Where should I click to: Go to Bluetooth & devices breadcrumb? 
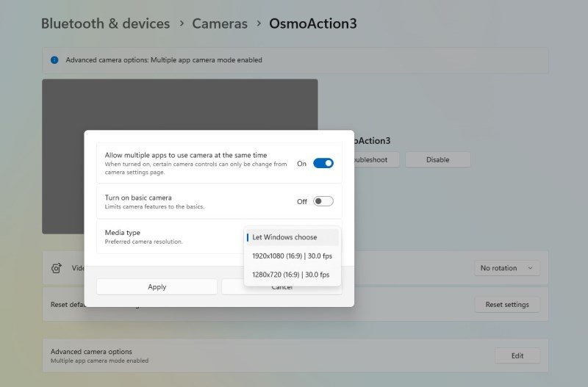click(x=105, y=23)
